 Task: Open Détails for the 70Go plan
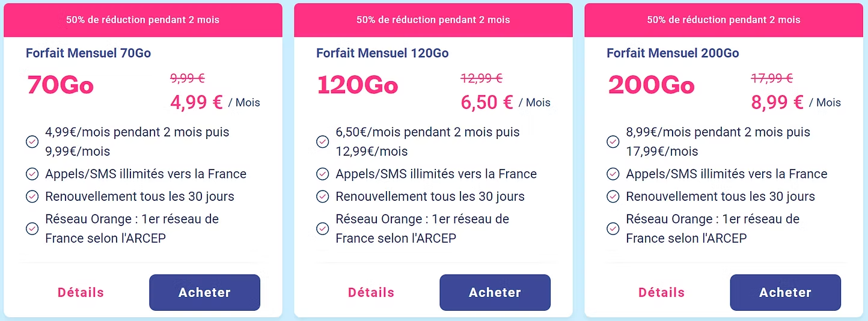(x=81, y=293)
